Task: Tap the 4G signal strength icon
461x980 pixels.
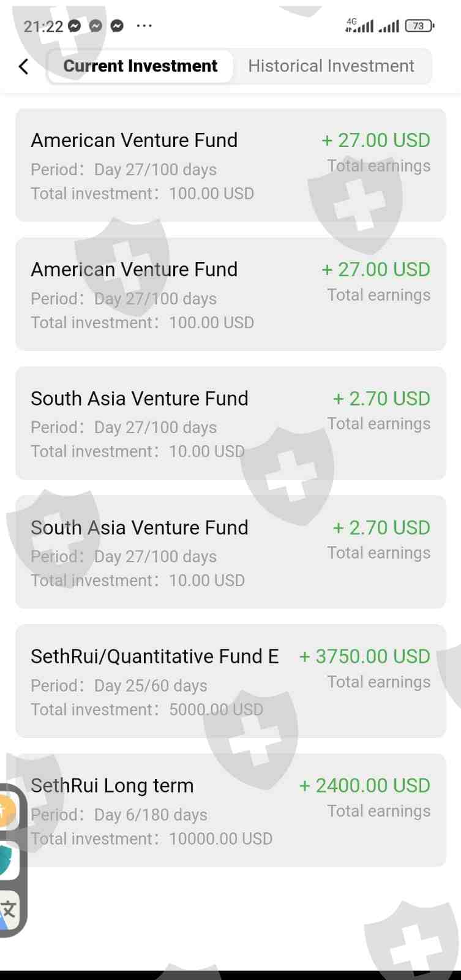Action: (359, 26)
